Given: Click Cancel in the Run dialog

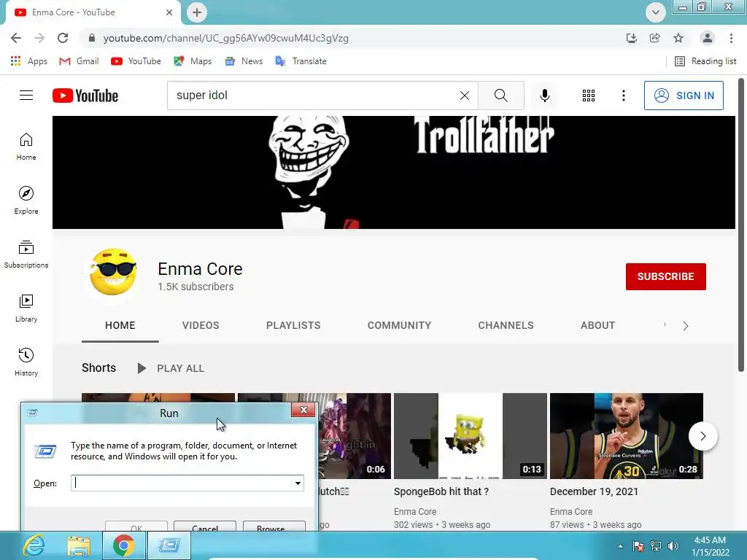Looking at the screenshot, I should point(205,526).
